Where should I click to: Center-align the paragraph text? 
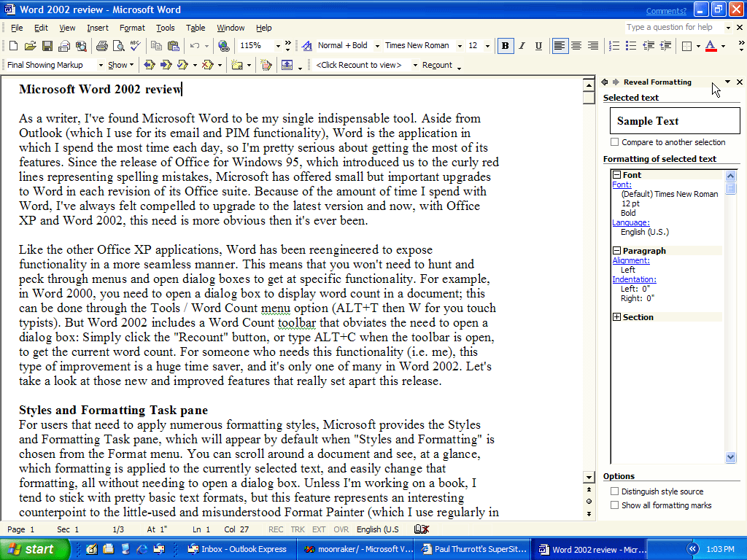pos(576,46)
